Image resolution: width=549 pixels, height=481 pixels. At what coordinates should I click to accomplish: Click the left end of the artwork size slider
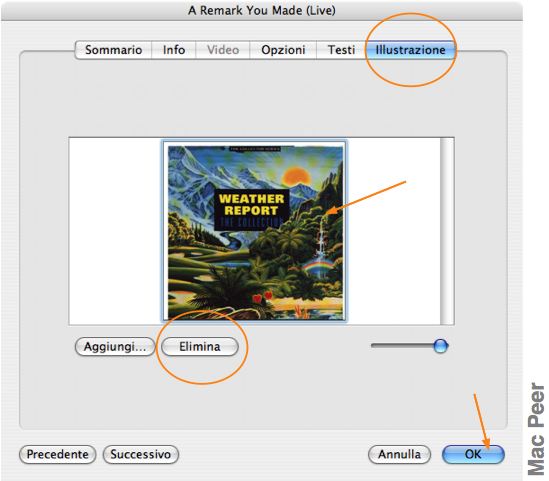coord(374,346)
